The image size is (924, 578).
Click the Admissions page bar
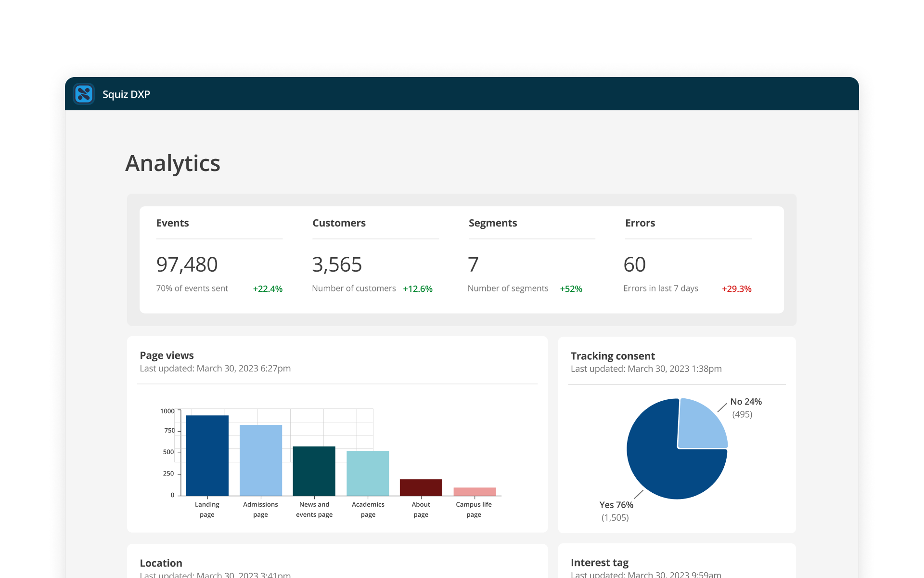pyautogui.click(x=261, y=460)
